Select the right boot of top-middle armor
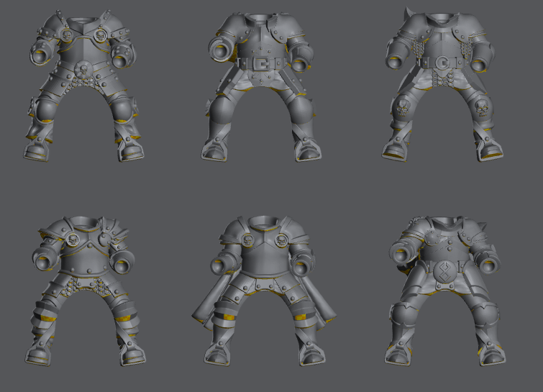Screen dimensions: 543x392 coord(309,150)
